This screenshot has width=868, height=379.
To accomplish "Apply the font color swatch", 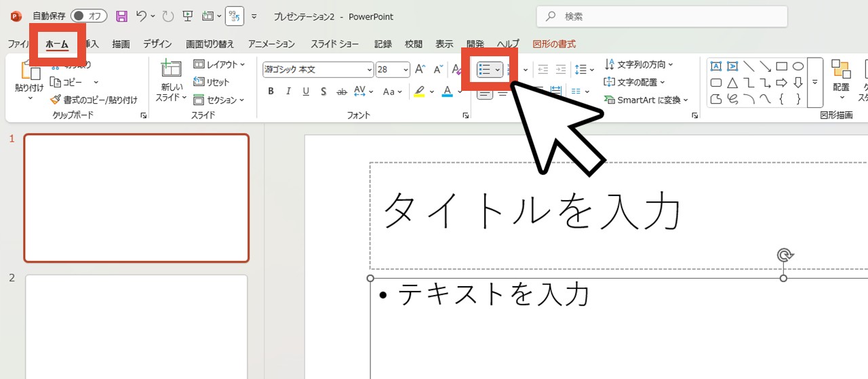I will [x=447, y=92].
